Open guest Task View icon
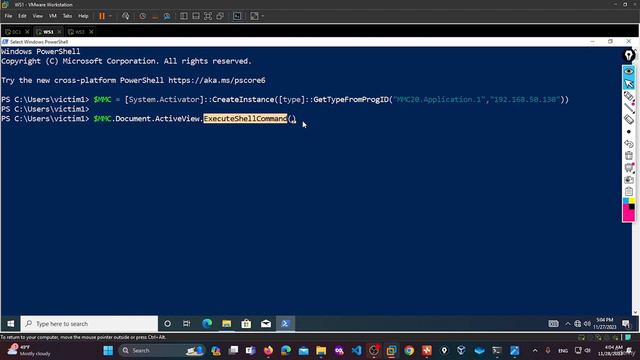Screen dimensions: 640x360 pos(187,324)
